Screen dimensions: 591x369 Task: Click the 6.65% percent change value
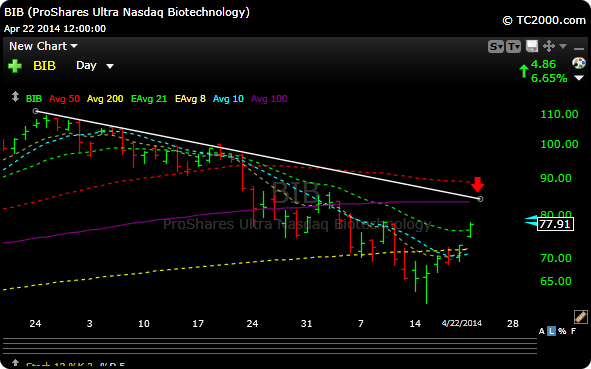point(549,78)
